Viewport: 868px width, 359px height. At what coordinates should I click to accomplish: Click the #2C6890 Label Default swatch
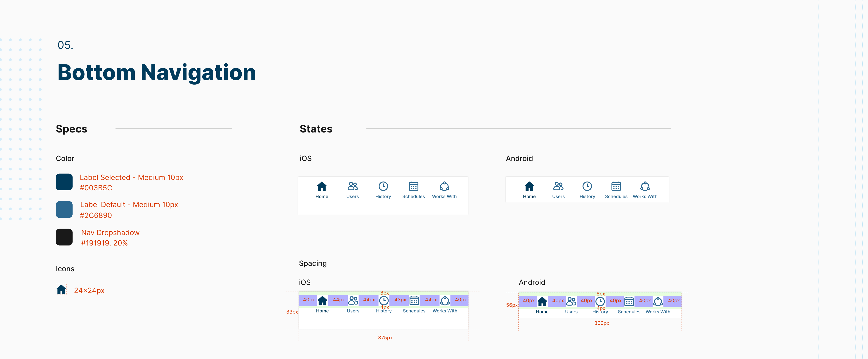64,209
